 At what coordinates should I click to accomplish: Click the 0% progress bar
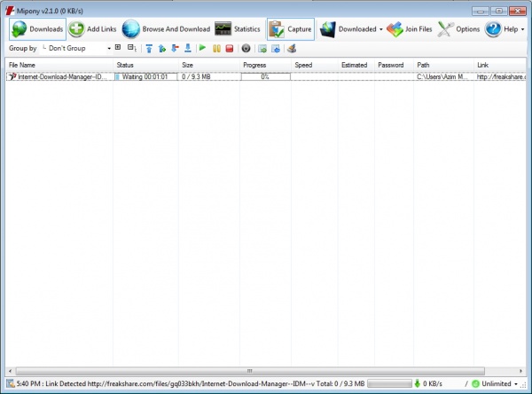tap(266, 77)
